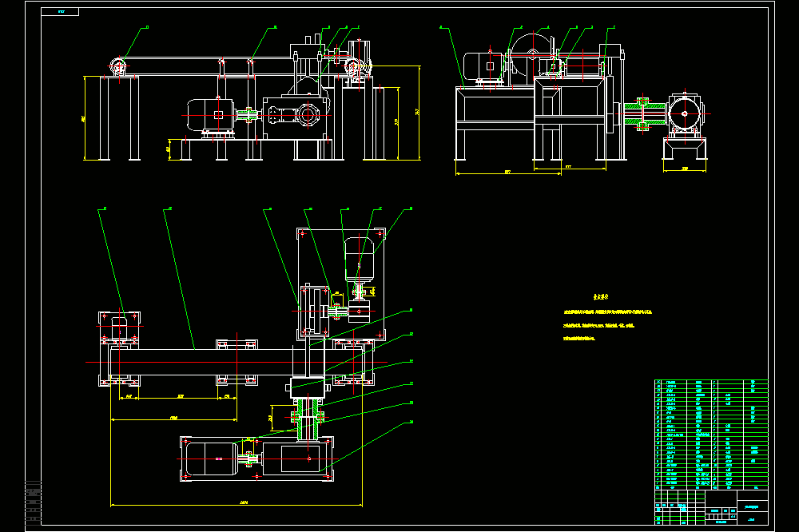
Task: Select the yellow technical notes heading
Action: tap(601, 296)
